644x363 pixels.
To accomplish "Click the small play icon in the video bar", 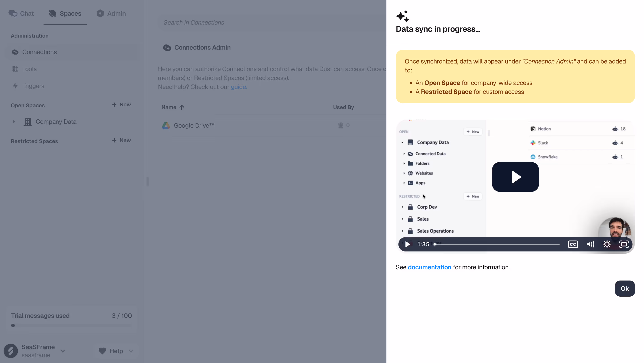I will [x=407, y=244].
